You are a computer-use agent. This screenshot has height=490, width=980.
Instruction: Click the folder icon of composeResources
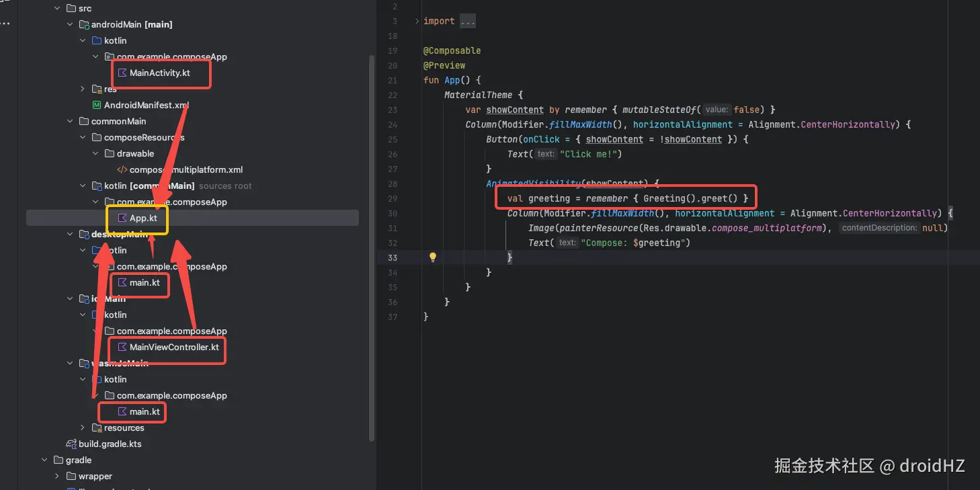click(x=97, y=137)
